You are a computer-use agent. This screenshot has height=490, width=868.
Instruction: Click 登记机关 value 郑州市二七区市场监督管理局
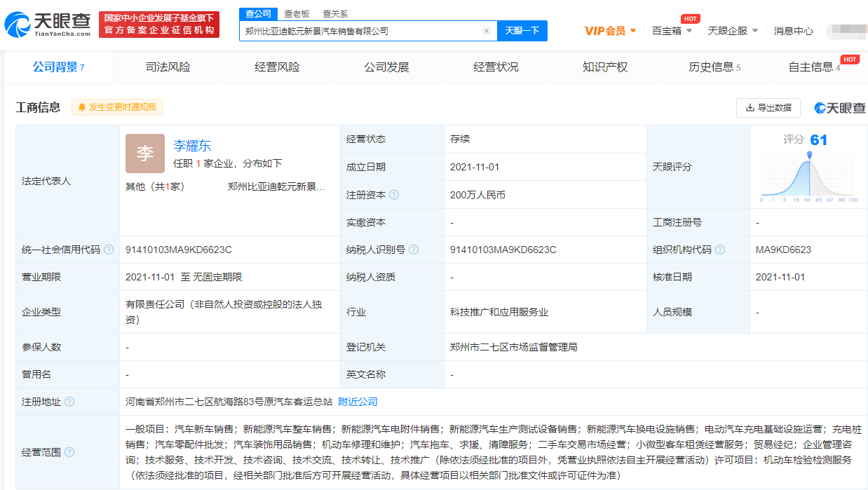pyautogui.click(x=514, y=347)
